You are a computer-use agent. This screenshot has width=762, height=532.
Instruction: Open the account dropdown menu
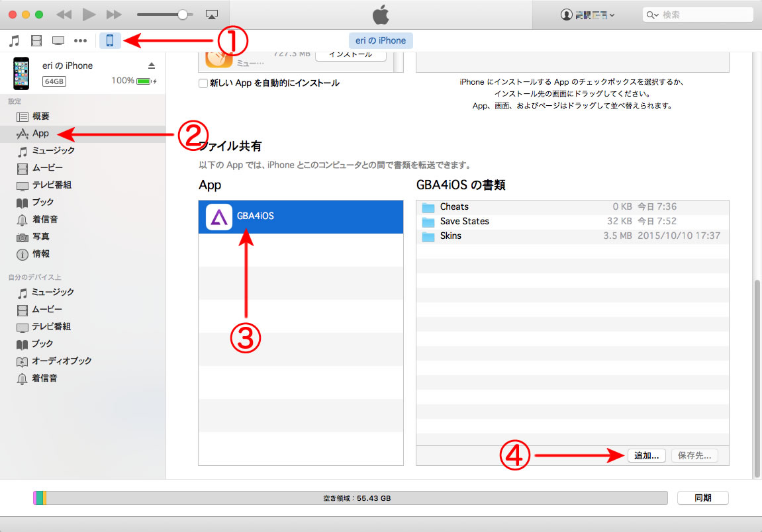pos(587,15)
